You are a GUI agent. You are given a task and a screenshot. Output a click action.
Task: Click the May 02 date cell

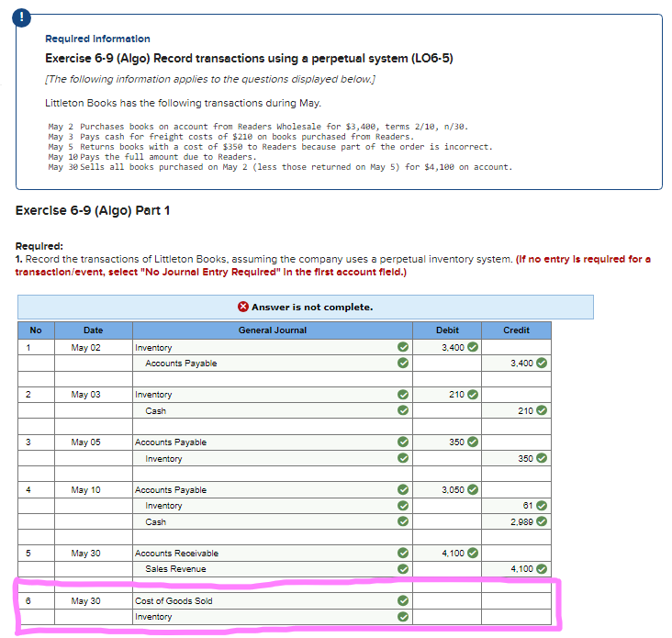pos(94,348)
